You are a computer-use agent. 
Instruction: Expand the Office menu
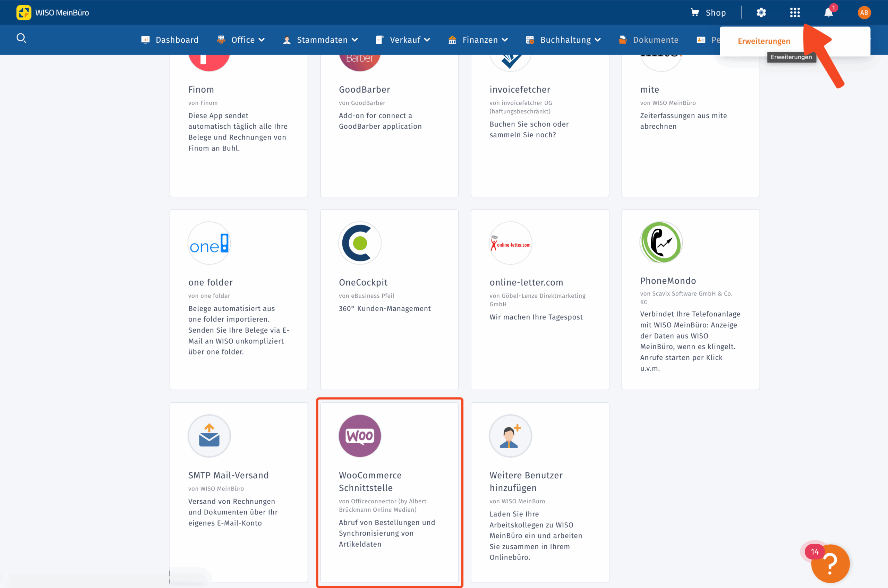[241, 40]
